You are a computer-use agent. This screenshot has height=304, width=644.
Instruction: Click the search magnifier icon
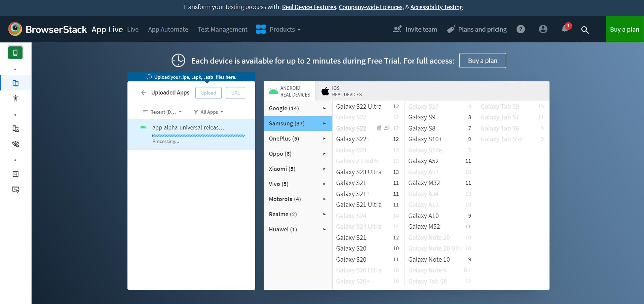[x=585, y=30]
